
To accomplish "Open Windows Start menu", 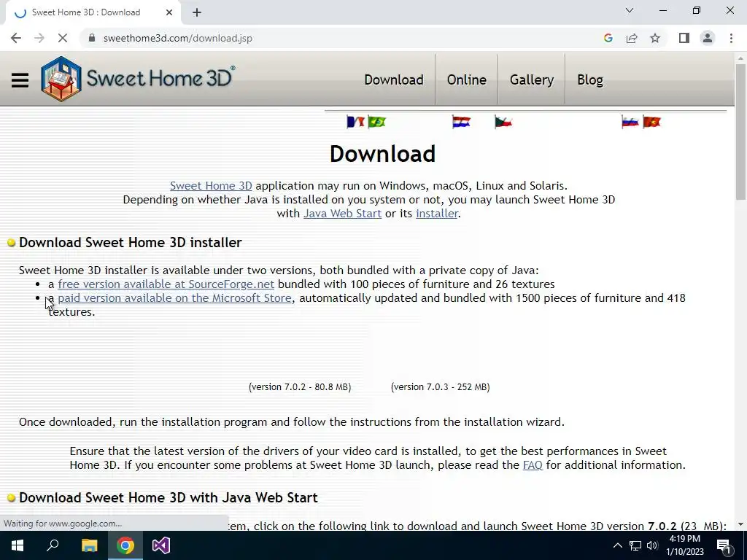I will 18,545.
